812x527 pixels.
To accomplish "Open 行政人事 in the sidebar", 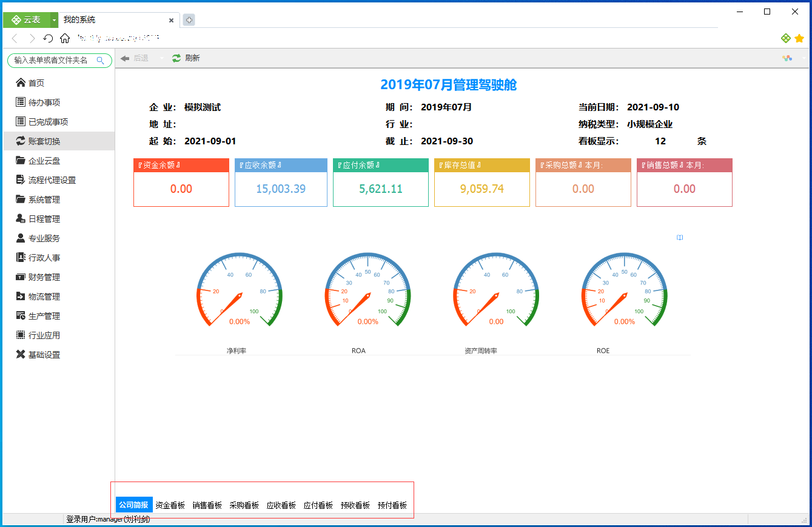I will coord(59,258).
